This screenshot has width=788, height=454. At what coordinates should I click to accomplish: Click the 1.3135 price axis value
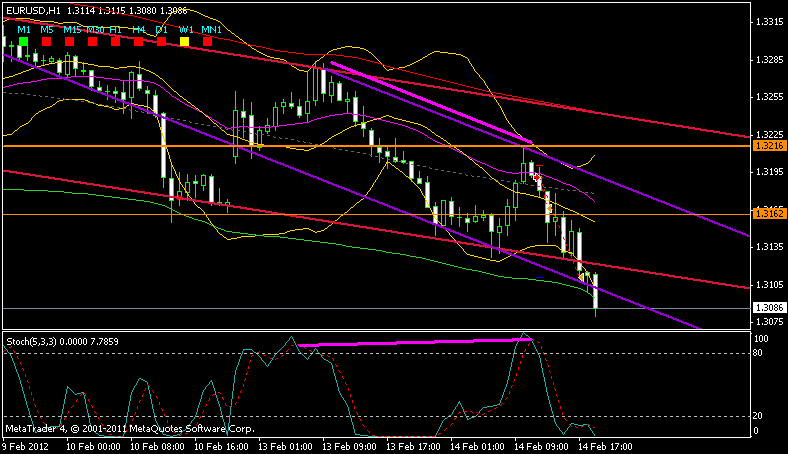tap(769, 247)
